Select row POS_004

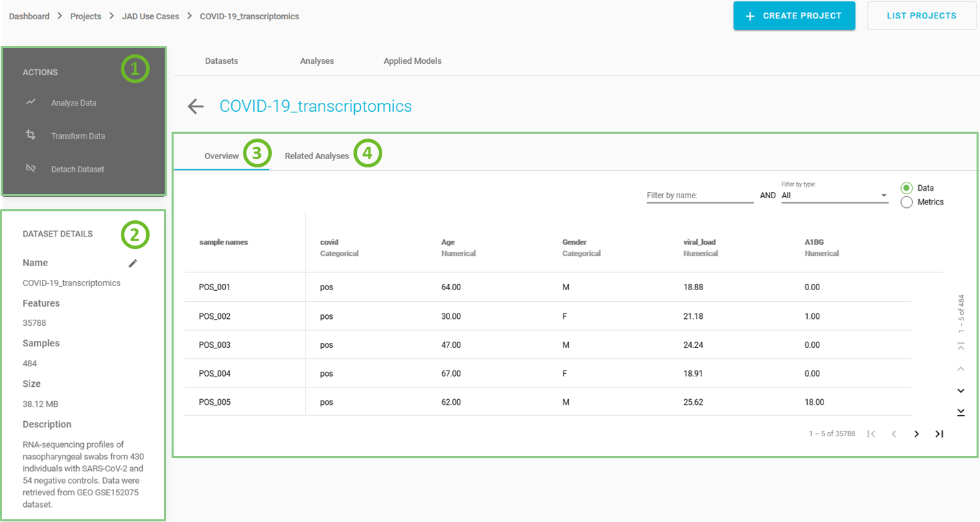548,374
